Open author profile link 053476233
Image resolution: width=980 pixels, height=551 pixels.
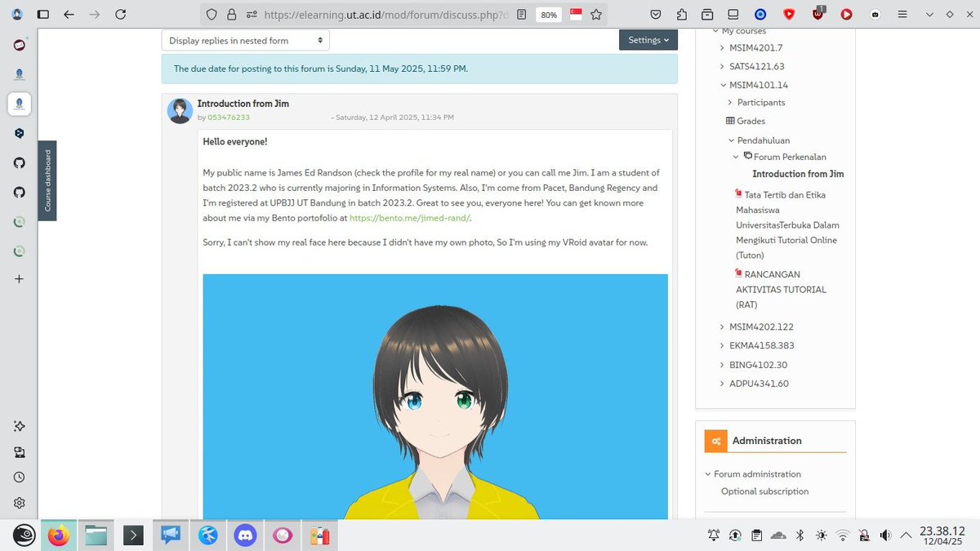pyautogui.click(x=229, y=118)
